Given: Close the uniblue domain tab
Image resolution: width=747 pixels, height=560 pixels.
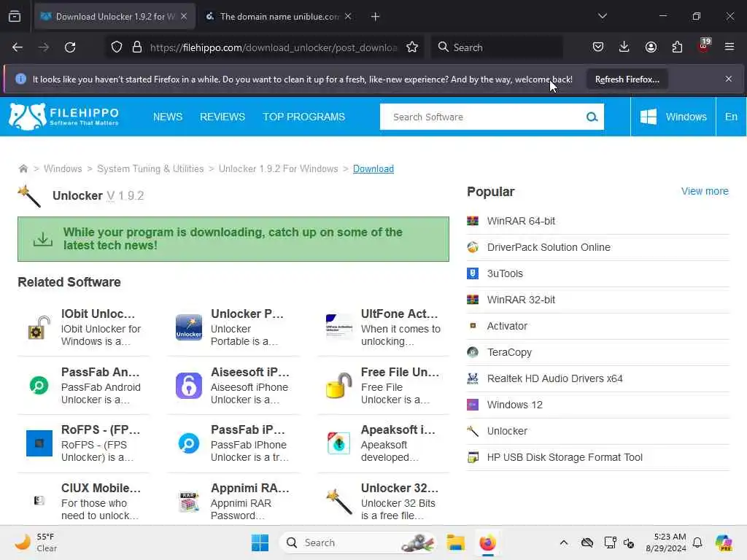Looking at the screenshot, I should (x=348, y=16).
